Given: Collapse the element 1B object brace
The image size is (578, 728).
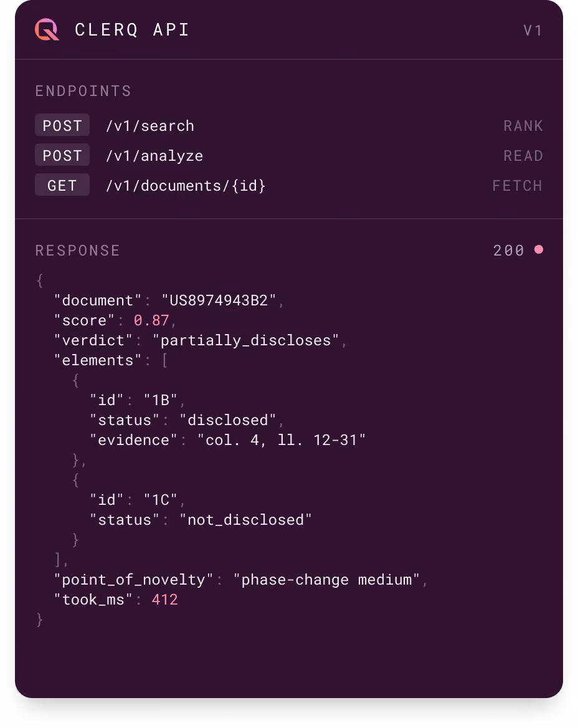Looking at the screenshot, I should 75,380.
